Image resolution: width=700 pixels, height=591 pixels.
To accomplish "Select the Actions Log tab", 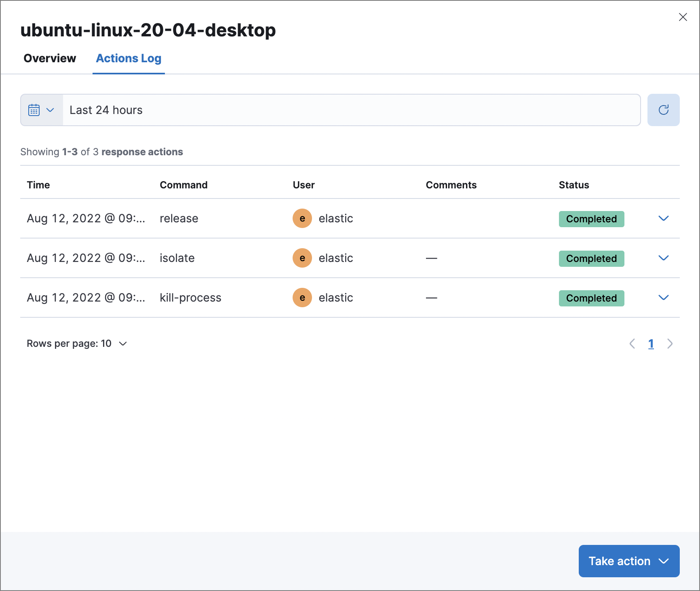I will [128, 58].
